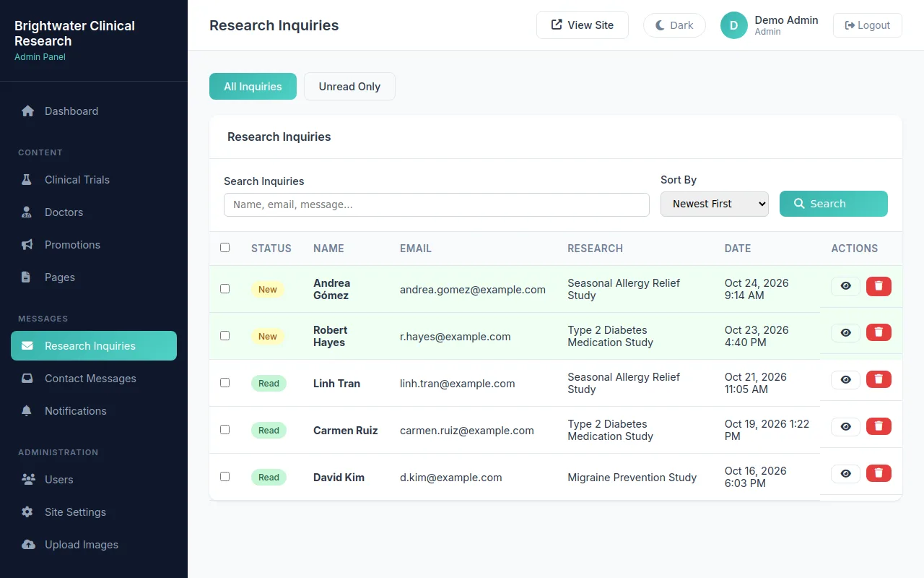Go to the Users page
Image resolution: width=924 pixels, height=578 pixels.
94,480
